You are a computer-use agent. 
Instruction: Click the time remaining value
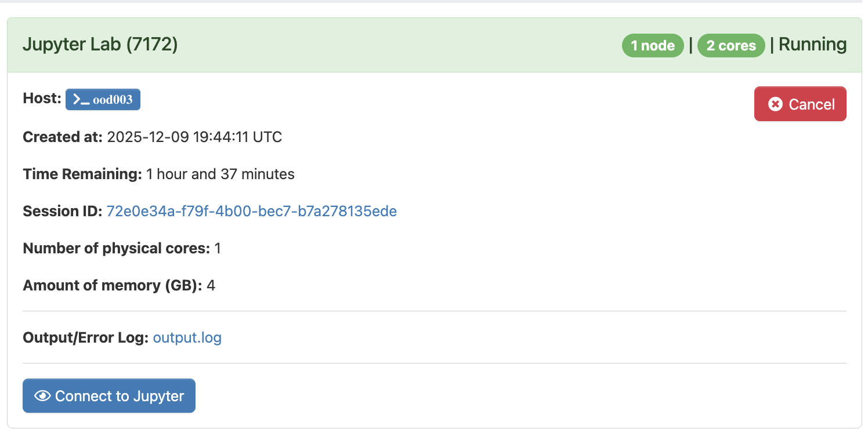pyautogui.click(x=220, y=174)
